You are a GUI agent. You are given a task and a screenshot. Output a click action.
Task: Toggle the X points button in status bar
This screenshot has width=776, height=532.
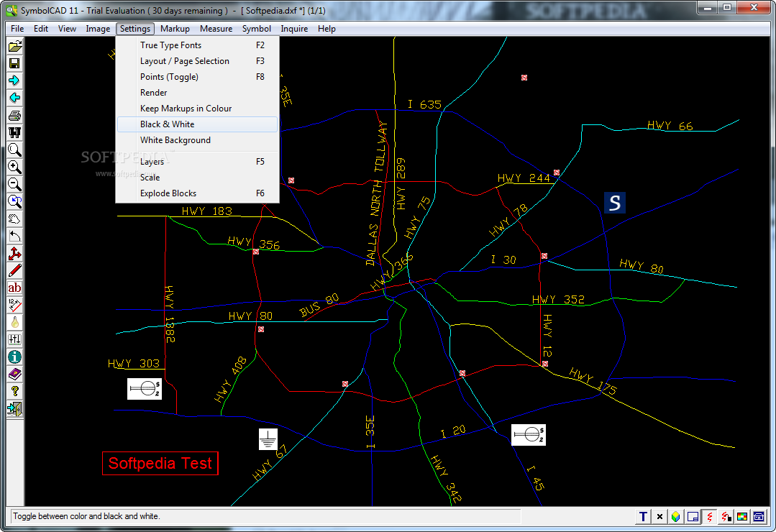coord(659,517)
